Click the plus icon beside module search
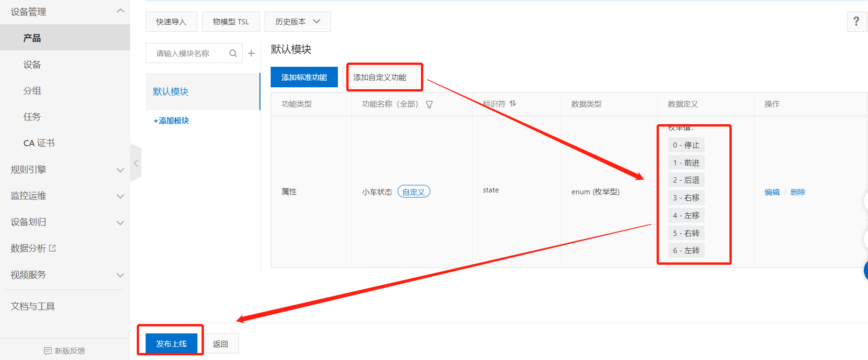Image resolution: width=868 pixels, height=360 pixels. click(x=251, y=53)
